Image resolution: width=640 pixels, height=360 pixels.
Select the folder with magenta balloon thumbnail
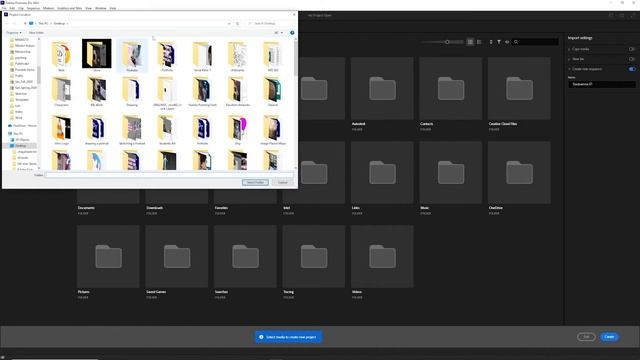point(238,130)
